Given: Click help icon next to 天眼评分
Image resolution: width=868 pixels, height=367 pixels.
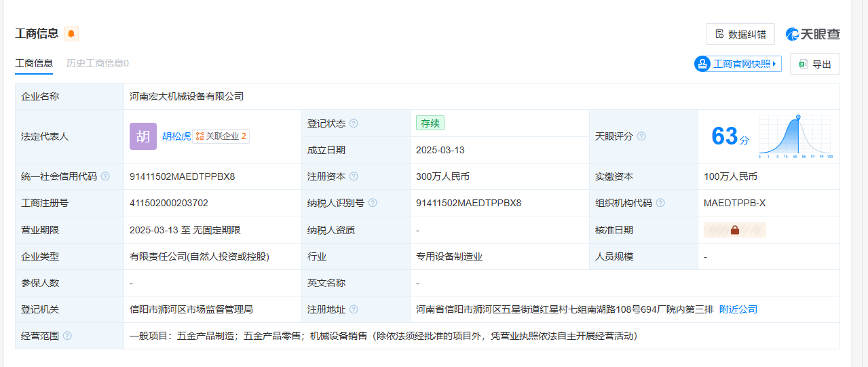Looking at the screenshot, I should pos(641,136).
